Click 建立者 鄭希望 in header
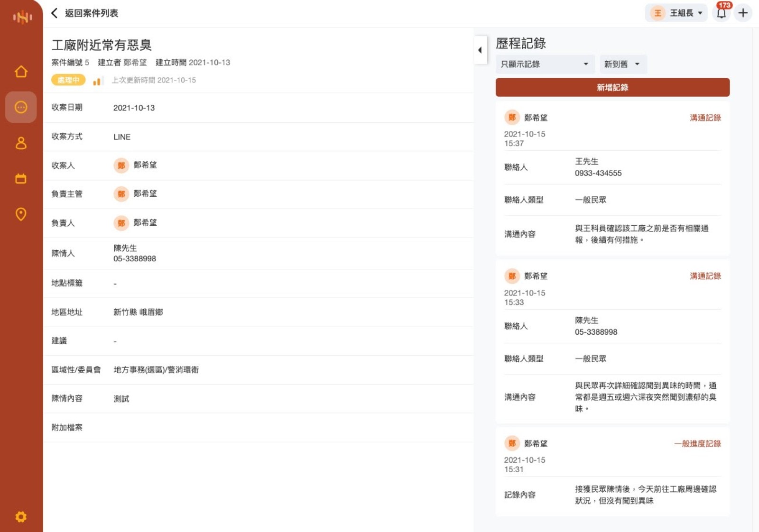 pyautogui.click(x=122, y=63)
